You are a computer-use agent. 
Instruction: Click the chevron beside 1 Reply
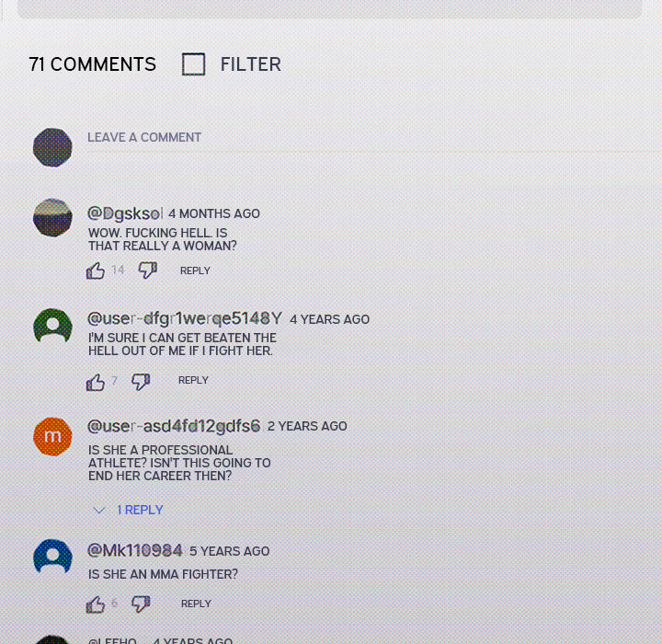pos(98,511)
